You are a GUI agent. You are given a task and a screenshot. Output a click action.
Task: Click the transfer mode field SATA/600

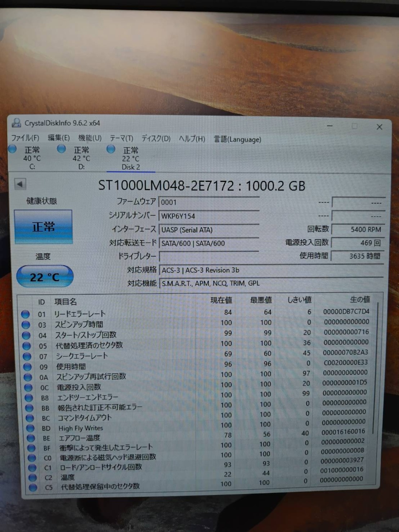(209, 243)
